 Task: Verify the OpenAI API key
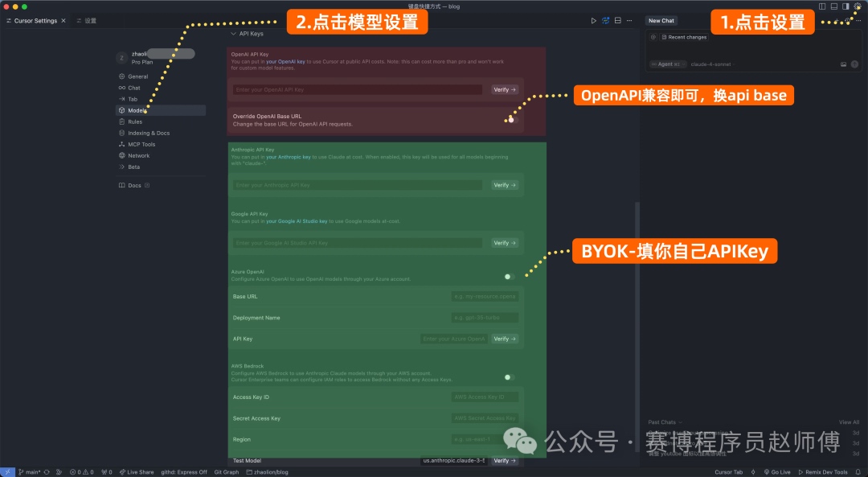504,90
